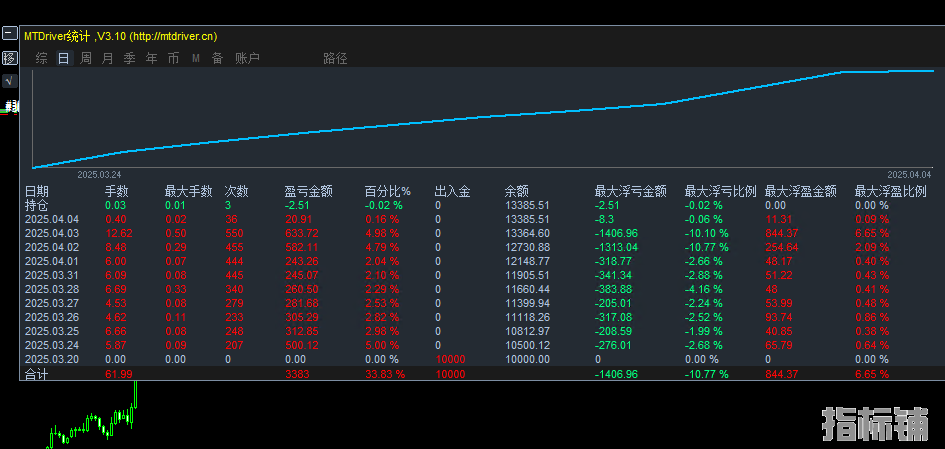Click the 3383 total profit value
945x449 pixels.
pyautogui.click(x=297, y=374)
